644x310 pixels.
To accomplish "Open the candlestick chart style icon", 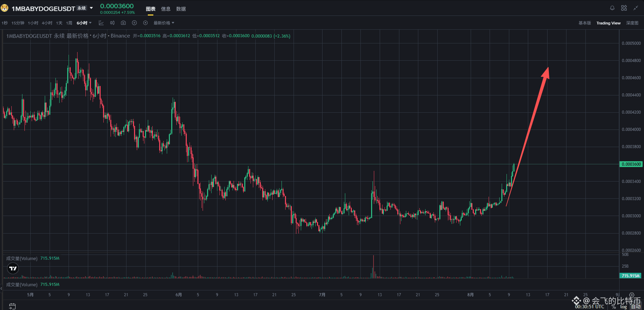I will (x=112, y=23).
